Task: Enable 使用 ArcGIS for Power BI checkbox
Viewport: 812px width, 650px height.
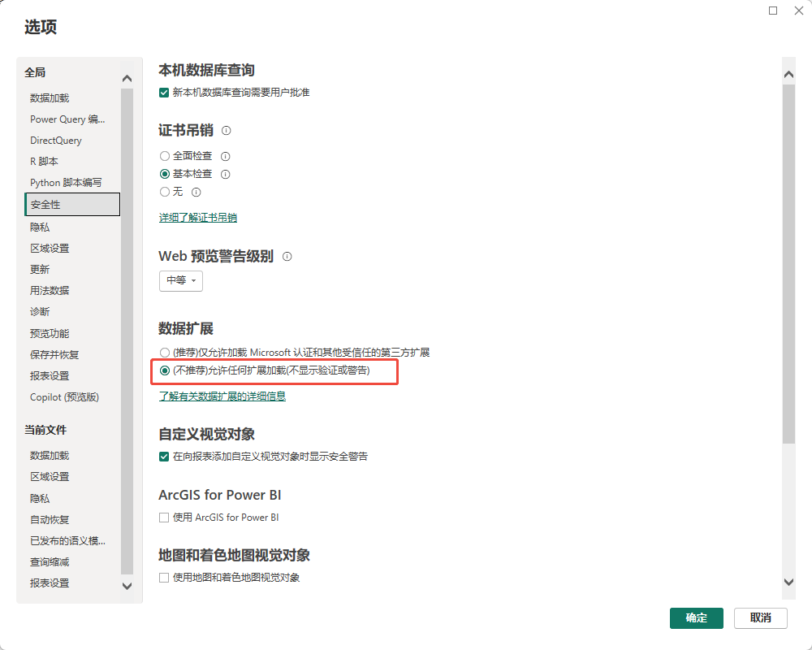Action: [x=165, y=518]
